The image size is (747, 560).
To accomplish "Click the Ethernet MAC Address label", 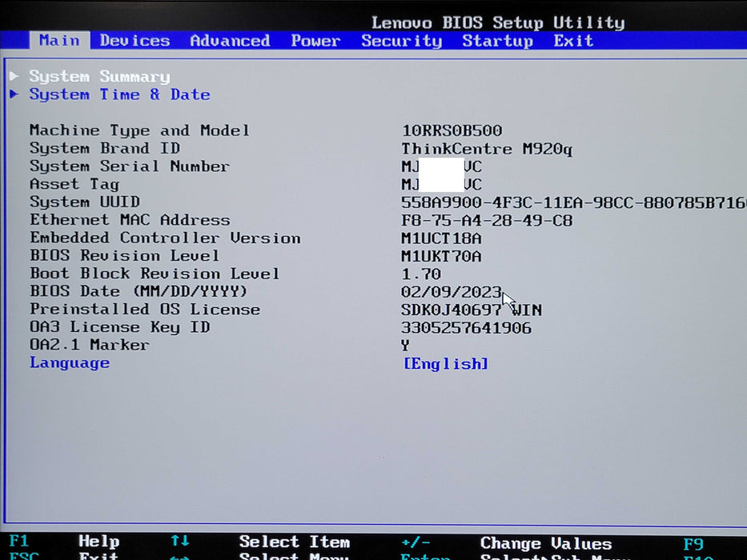I will click(x=130, y=220).
